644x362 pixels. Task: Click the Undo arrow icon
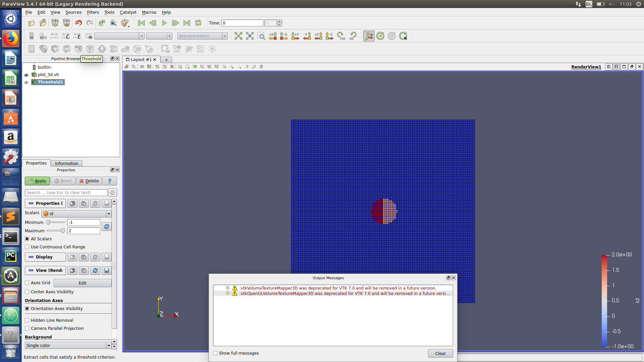click(78, 23)
